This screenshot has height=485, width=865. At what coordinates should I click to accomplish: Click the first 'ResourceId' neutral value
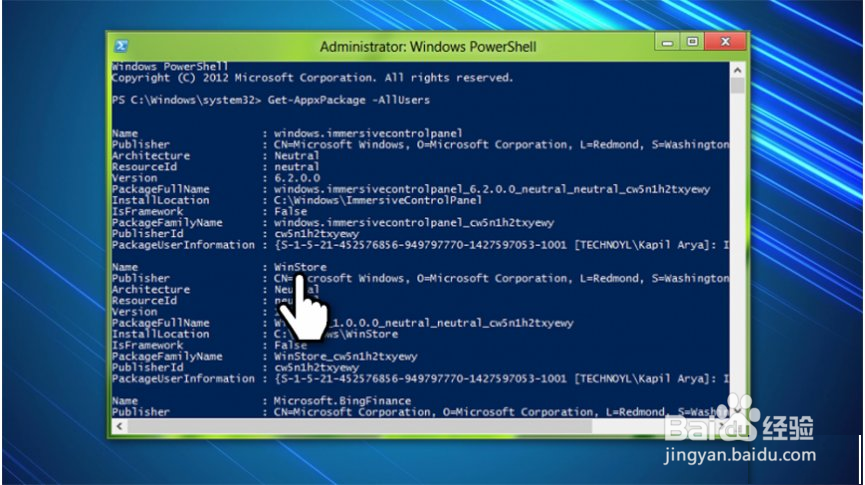coord(296,167)
